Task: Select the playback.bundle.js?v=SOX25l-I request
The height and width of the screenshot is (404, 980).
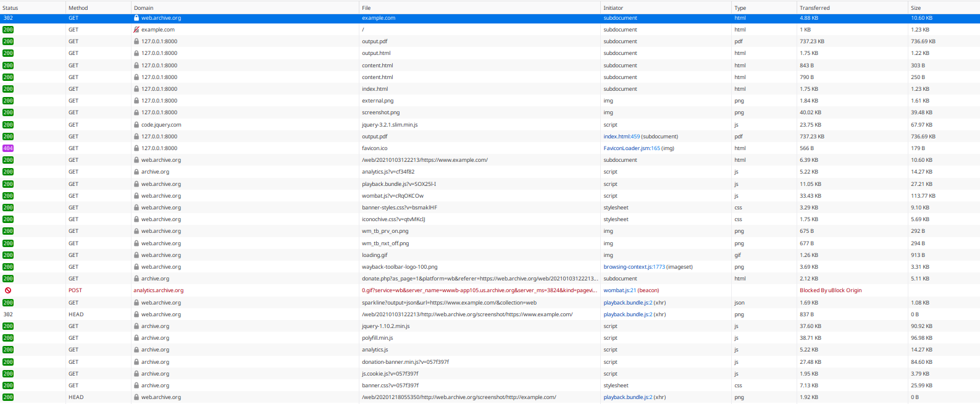Action: (x=490, y=184)
